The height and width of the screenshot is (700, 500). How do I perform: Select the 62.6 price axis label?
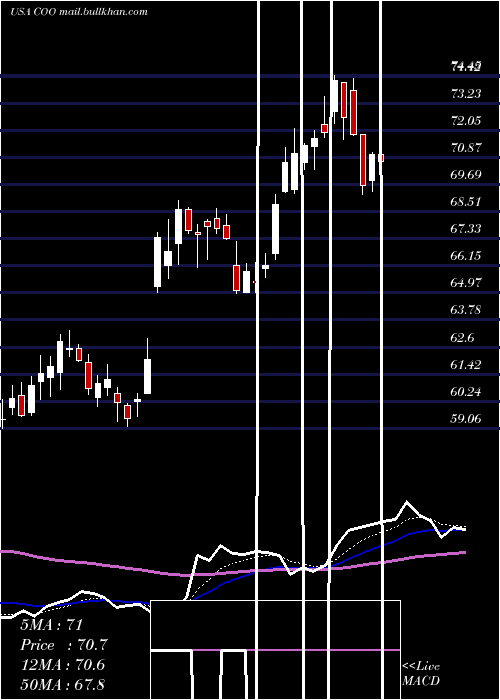tap(463, 338)
